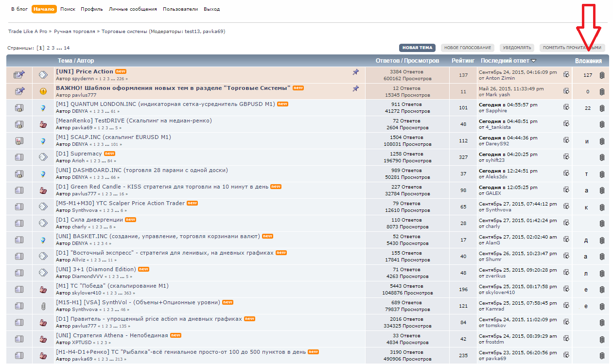Open Пользователи menu item

tap(180, 9)
